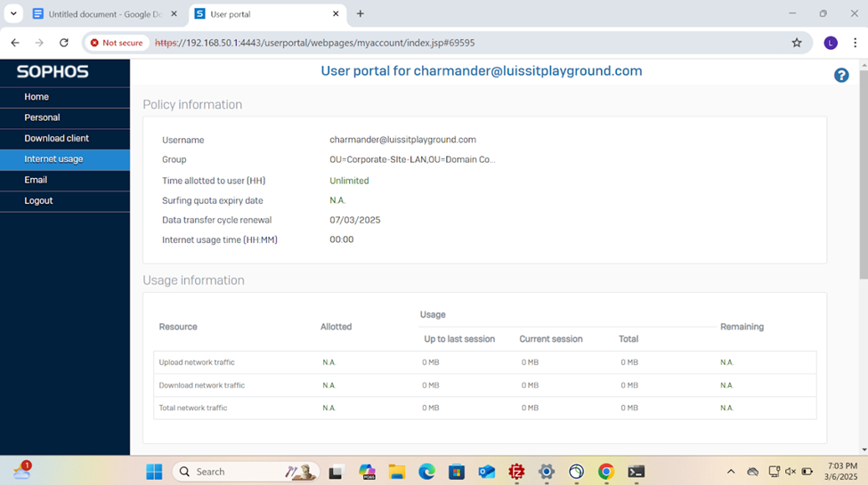Click the muted volume tray icon
Viewport: 868px width, 485px height.
pyautogui.click(x=791, y=472)
